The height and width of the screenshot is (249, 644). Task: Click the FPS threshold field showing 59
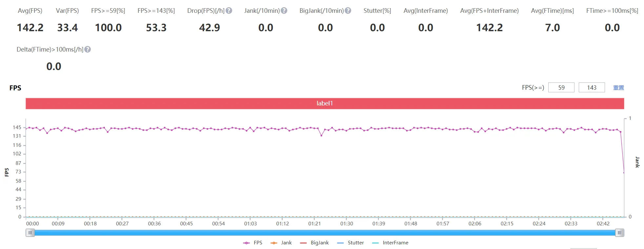tap(561, 87)
